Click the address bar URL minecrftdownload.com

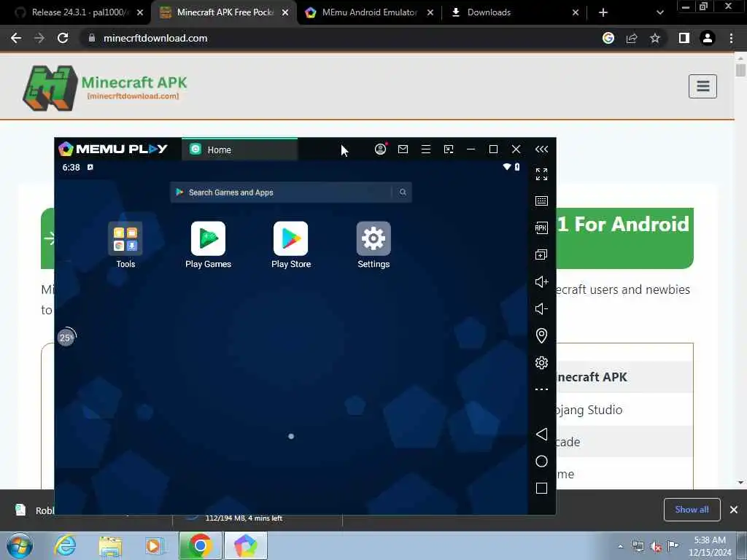[155, 38]
